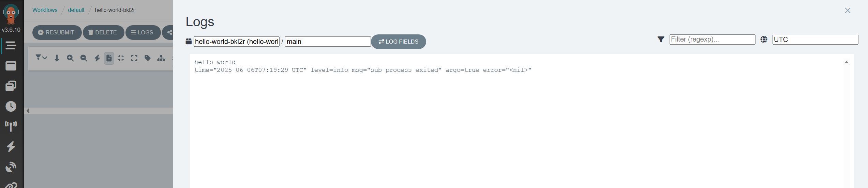This screenshot has width=868, height=188.
Task: Click the log viewer scroll-up arrow
Action: click(x=847, y=62)
